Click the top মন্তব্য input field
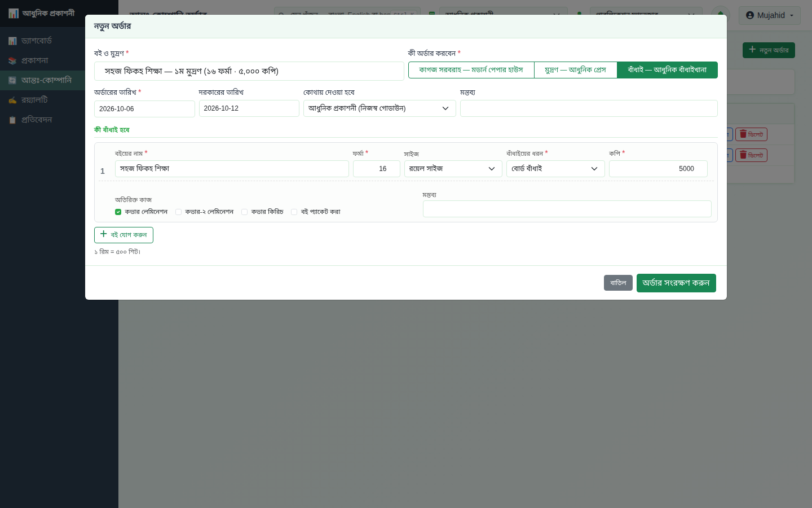 tap(589, 108)
